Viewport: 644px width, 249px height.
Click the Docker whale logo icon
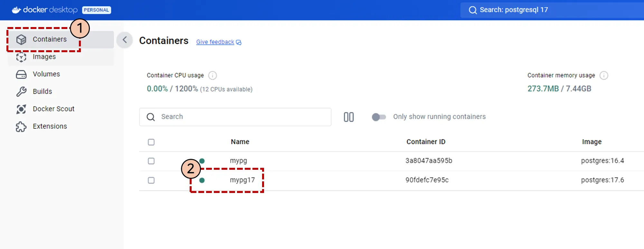[x=16, y=10]
